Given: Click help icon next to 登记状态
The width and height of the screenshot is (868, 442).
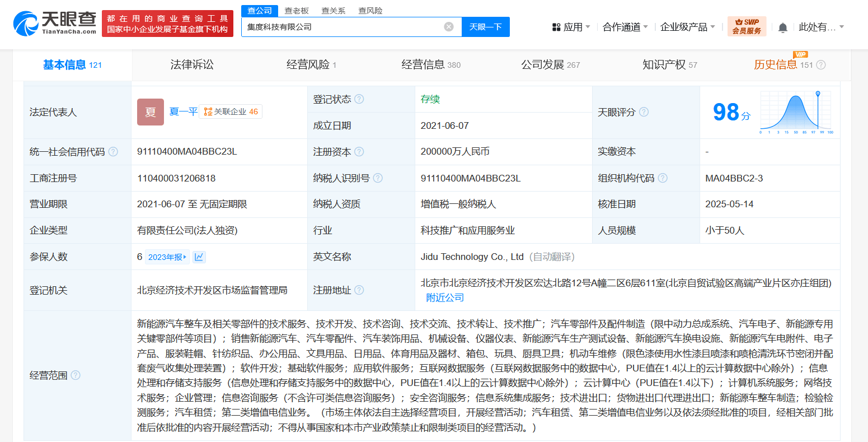Looking at the screenshot, I should tap(359, 99).
